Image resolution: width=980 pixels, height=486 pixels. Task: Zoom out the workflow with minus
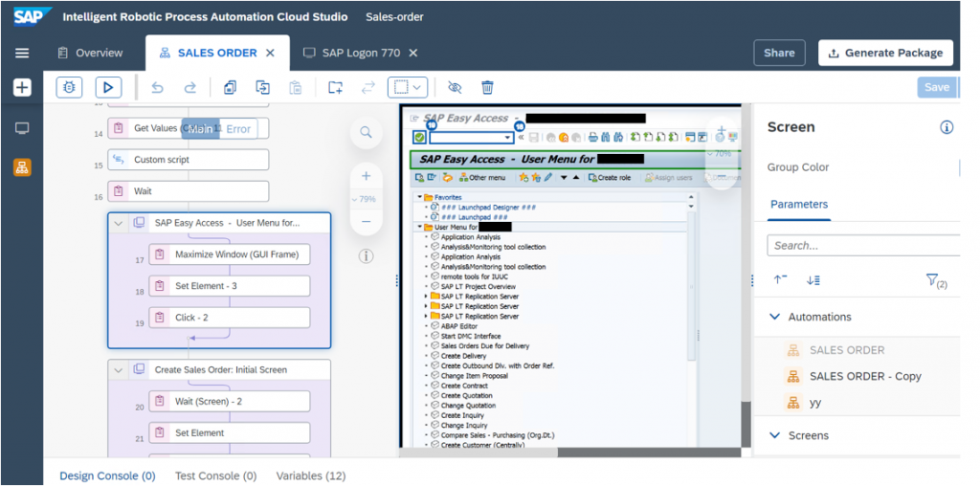pos(367,222)
